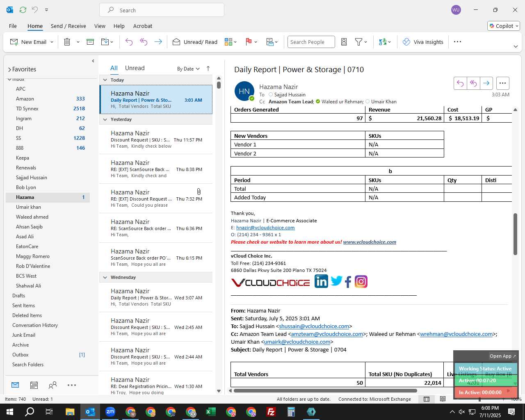Image resolution: width=525 pixels, height=420 pixels.
Task: Open the Help tab
Action: [119, 26]
